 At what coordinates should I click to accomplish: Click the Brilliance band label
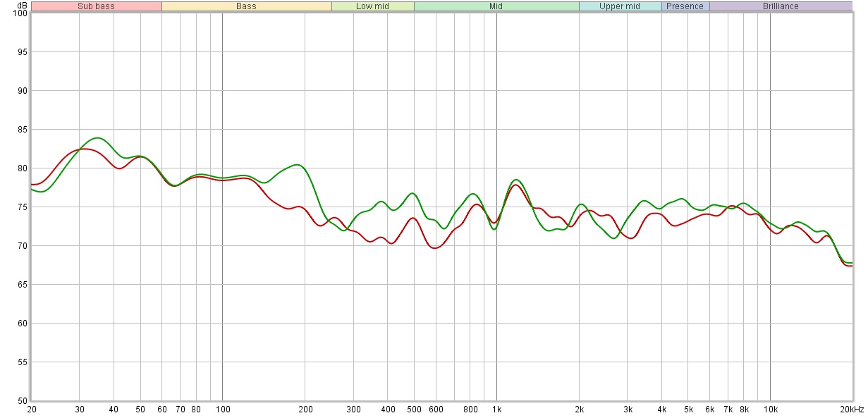pyautogui.click(x=781, y=6)
